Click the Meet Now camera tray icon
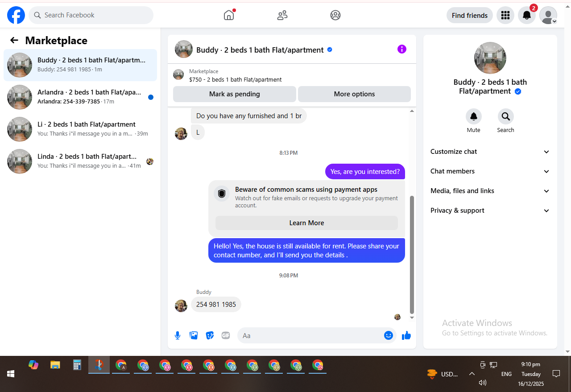 pos(482,365)
